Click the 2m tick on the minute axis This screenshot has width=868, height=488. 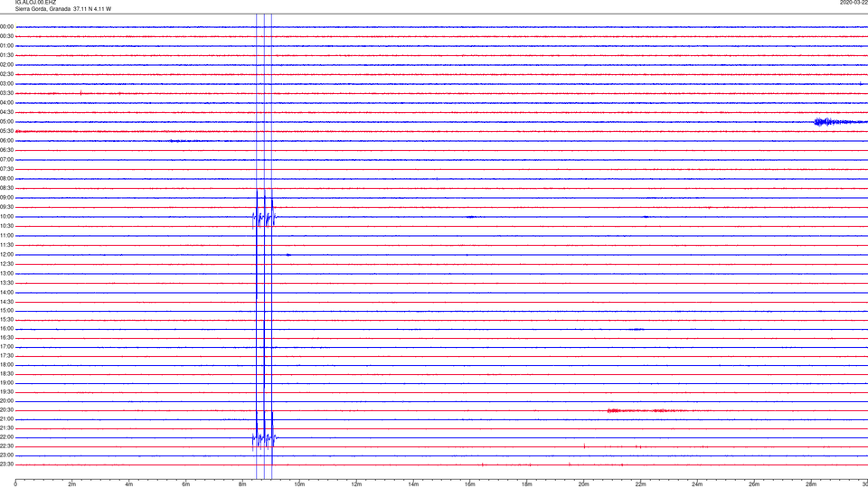72,484
